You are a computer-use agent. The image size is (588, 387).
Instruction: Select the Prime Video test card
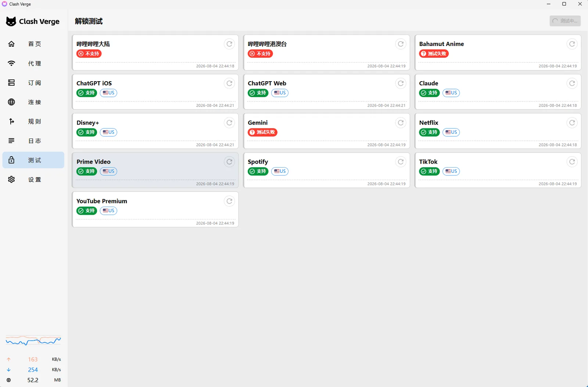coord(155,170)
